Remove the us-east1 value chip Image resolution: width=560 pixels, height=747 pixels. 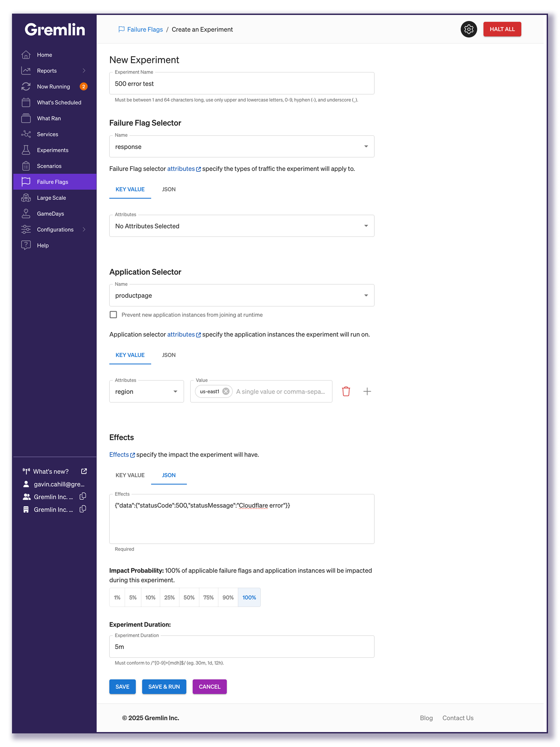click(226, 391)
